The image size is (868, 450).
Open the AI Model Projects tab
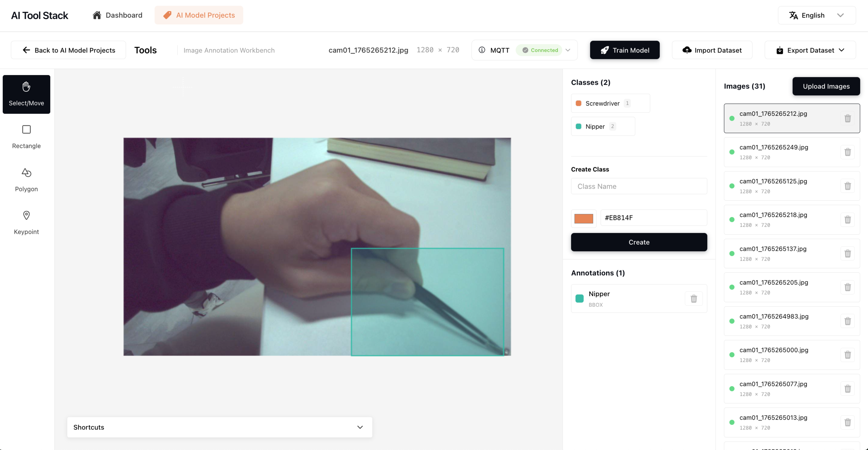tap(199, 15)
